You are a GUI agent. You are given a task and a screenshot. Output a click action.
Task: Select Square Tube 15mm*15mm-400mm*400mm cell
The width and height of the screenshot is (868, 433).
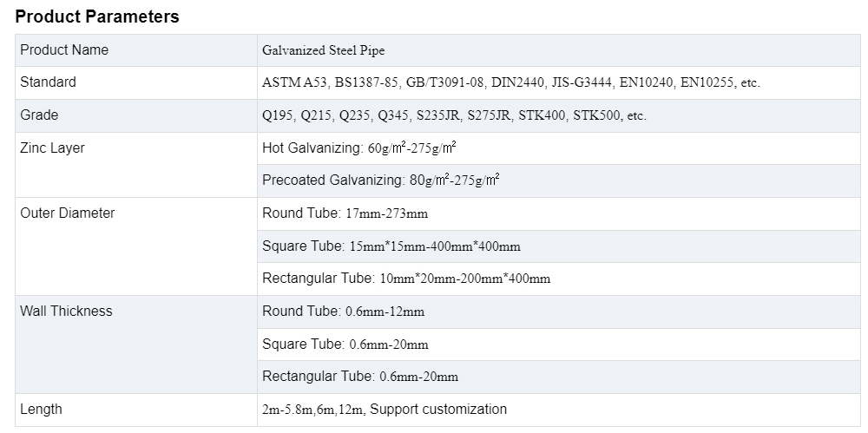click(391, 246)
